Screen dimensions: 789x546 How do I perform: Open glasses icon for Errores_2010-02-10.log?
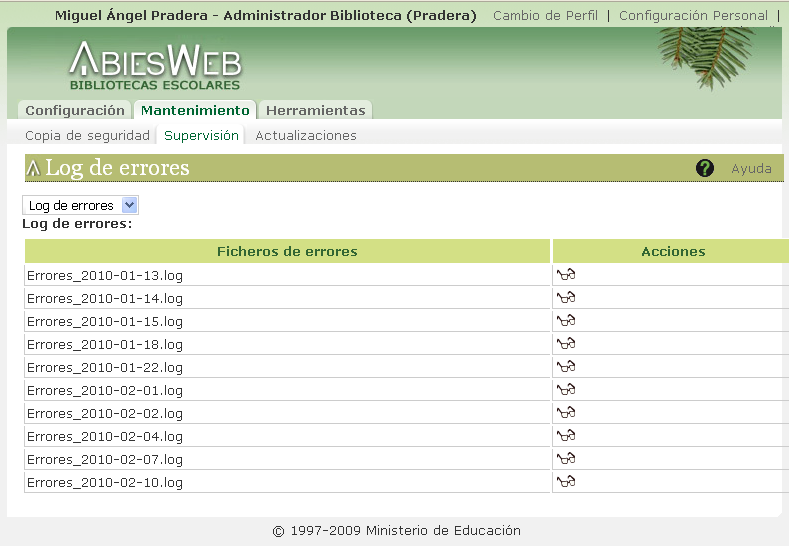click(566, 482)
